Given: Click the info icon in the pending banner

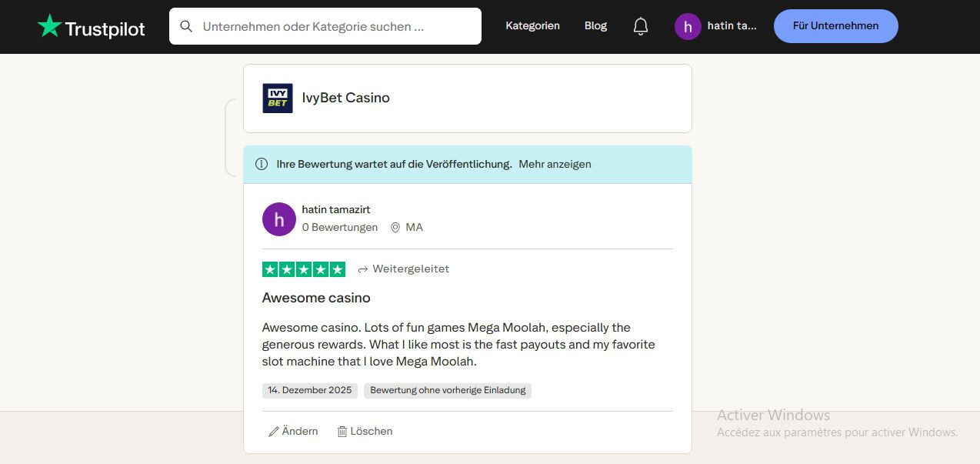Looking at the screenshot, I should click(262, 164).
